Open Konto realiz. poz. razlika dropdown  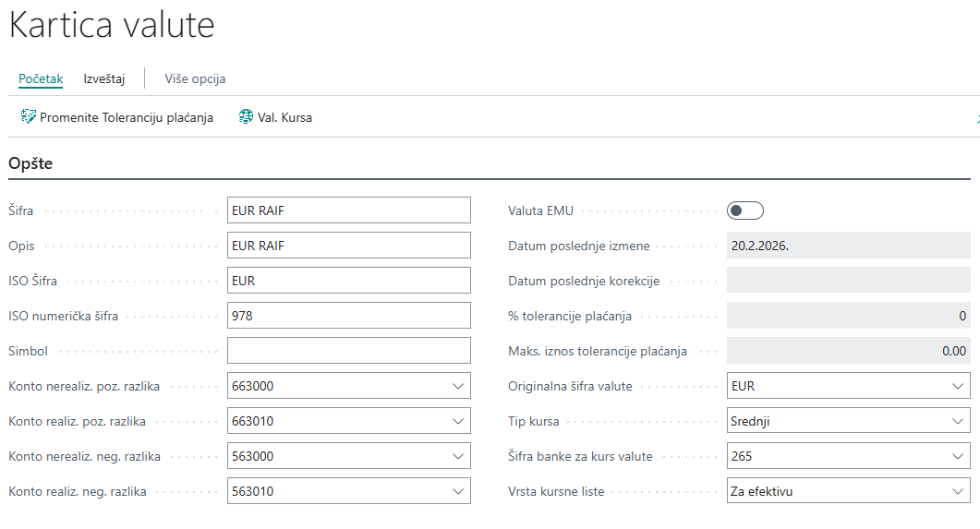point(458,421)
